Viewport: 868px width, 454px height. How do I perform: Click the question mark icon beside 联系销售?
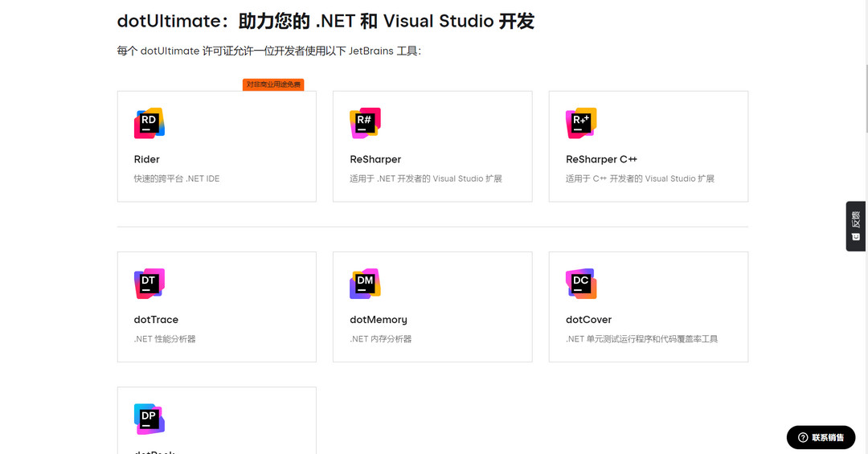click(x=802, y=438)
